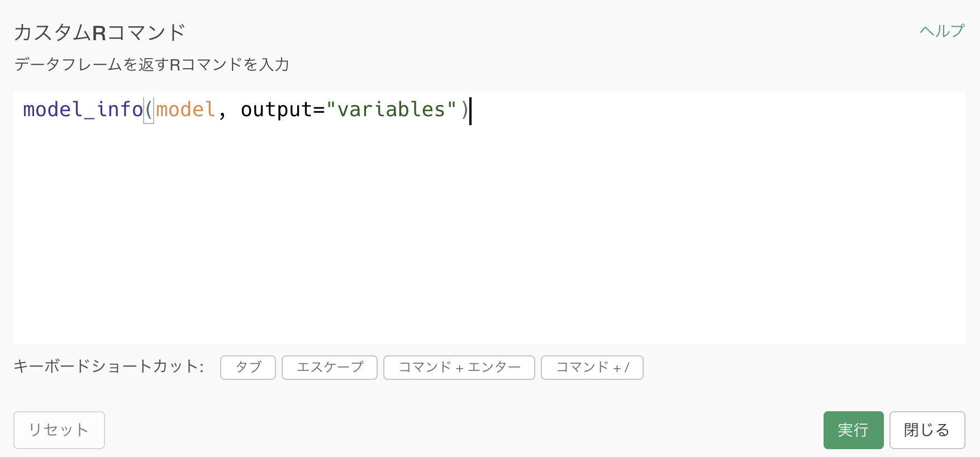This screenshot has width=980, height=457.
Task: Click the コマンド + / shortcut badge
Action: pos(592,368)
